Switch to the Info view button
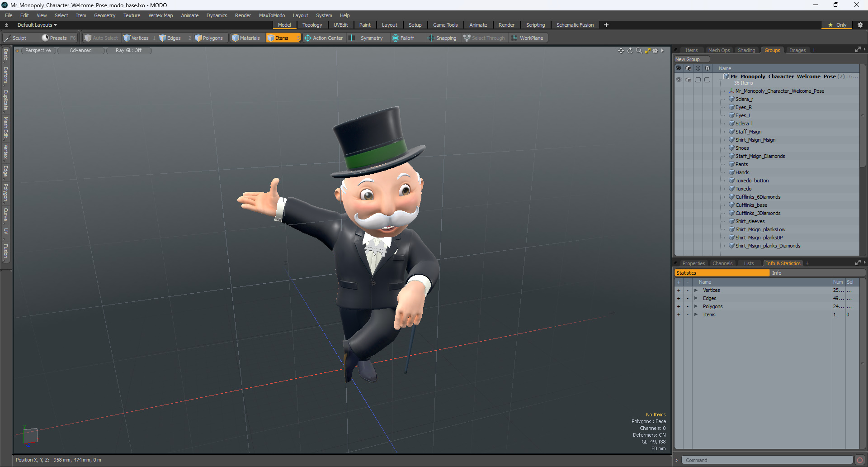Image resolution: width=868 pixels, height=467 pixels. (817, 273)
